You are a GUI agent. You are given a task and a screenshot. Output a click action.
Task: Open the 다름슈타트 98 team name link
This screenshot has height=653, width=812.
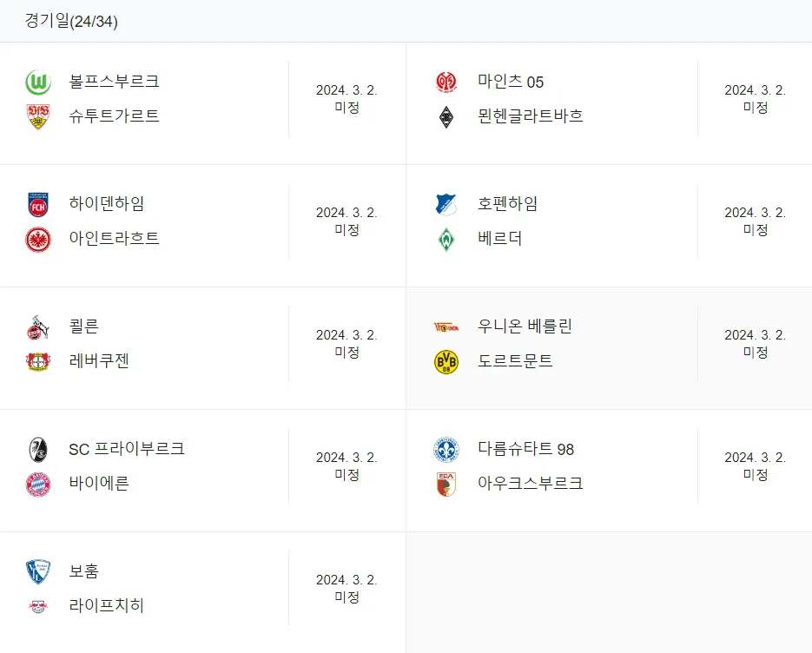pos(525,449)
